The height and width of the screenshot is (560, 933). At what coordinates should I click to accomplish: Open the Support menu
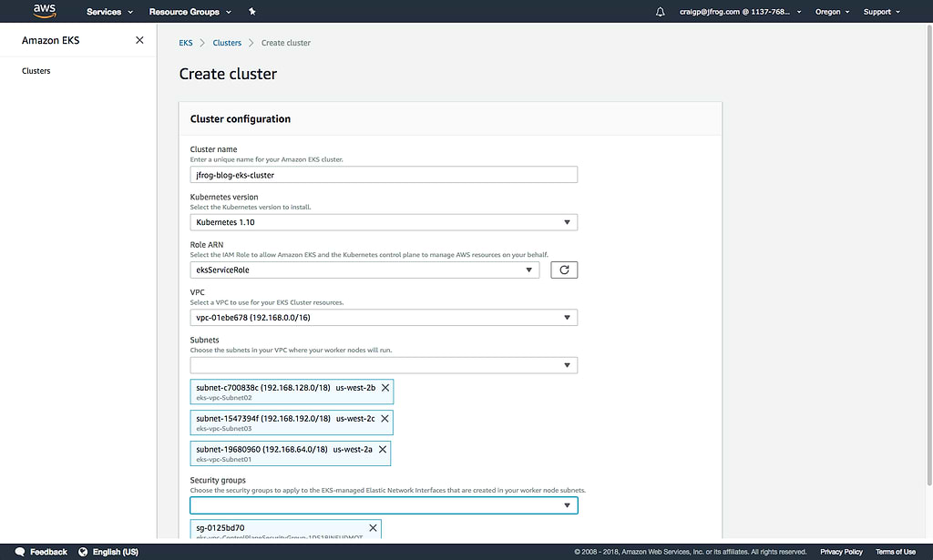pos(882,11)
